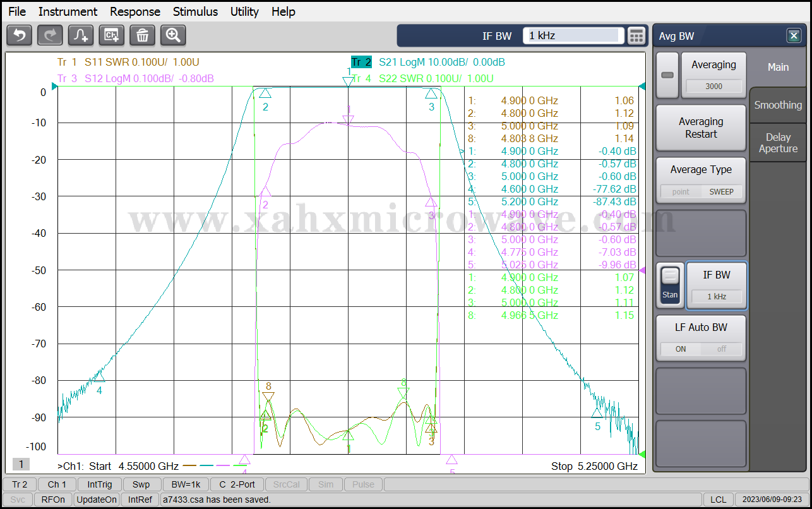
Task: Click the IF BW 1 kHz softkey
Action: (x=716, y=285)
